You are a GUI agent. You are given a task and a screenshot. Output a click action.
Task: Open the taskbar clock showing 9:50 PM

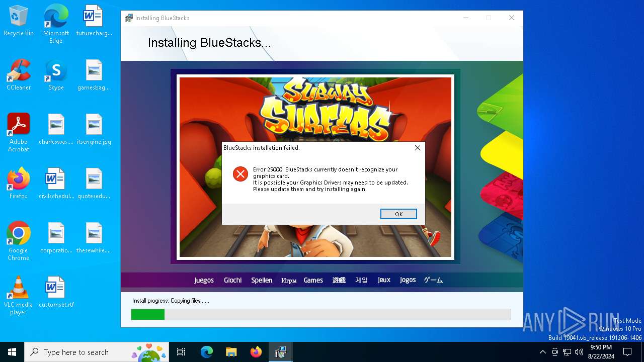[601, 352]
